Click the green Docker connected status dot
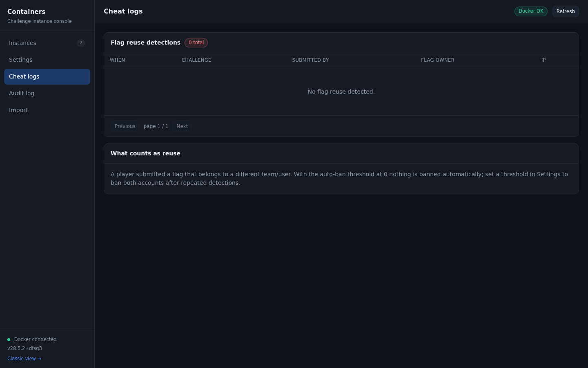This screenshot has width=588, height=368. point(9,339)
